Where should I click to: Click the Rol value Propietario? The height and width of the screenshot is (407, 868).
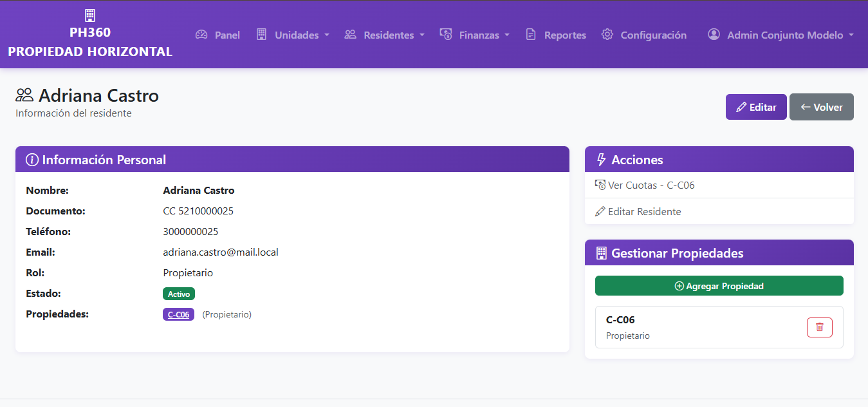click(x=188, y=273)
